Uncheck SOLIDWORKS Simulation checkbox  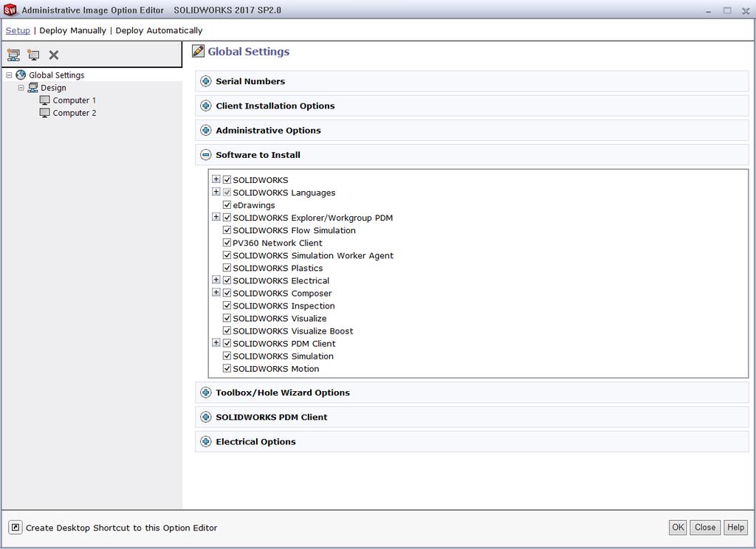click(227, 356)
